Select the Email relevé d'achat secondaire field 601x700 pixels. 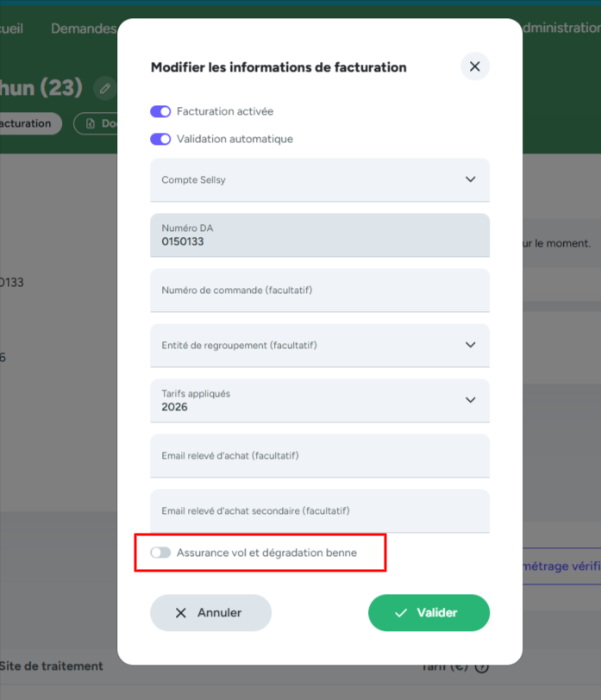click(x=319, y=510)
